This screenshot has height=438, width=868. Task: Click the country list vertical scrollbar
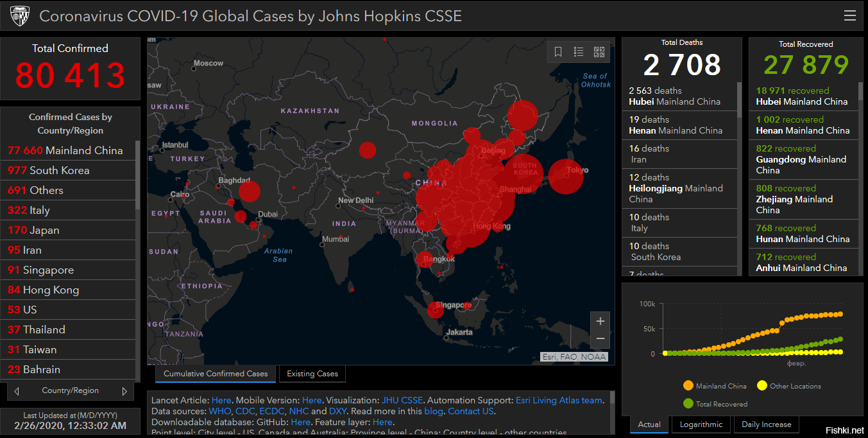[x=138, y=175]
